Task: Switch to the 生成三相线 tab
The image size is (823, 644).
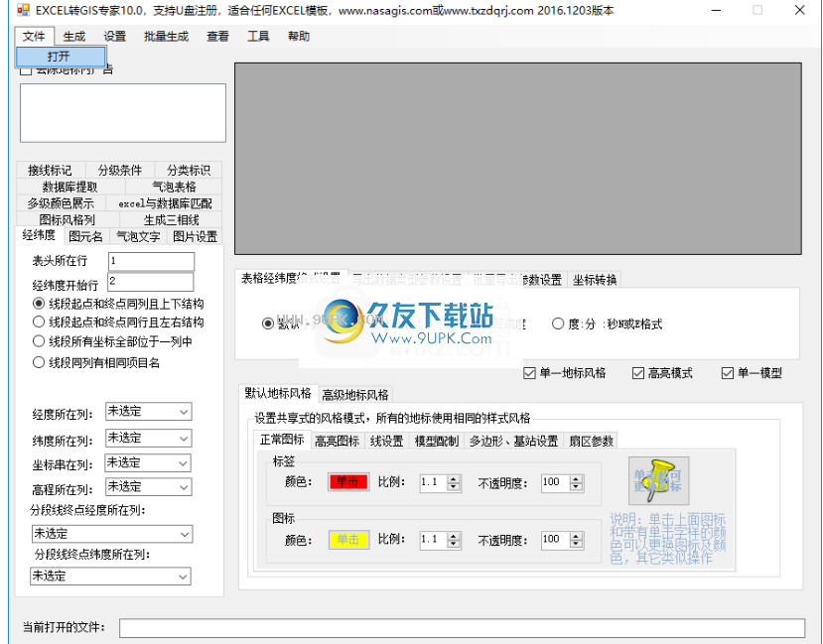Action: coord(171,219)
